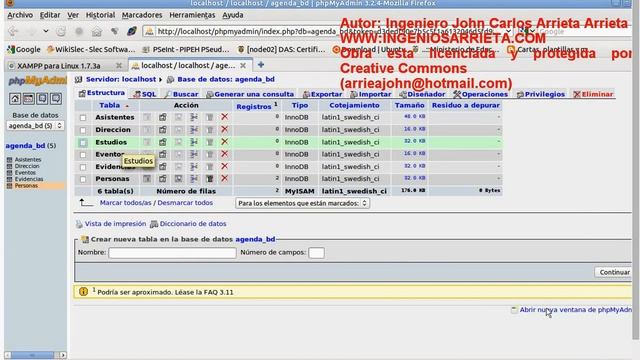Open Ayuda menu
This screenshot has height=360, width=640.
tap(233, 15)
